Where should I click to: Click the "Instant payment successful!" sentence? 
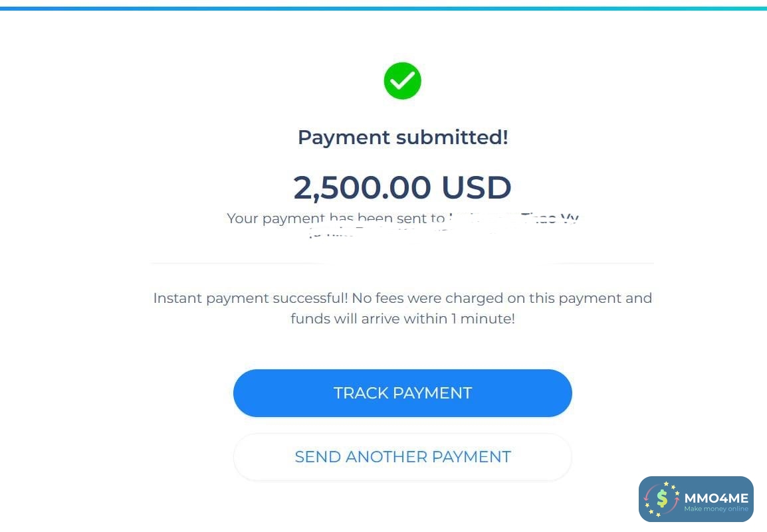[251, 298]
